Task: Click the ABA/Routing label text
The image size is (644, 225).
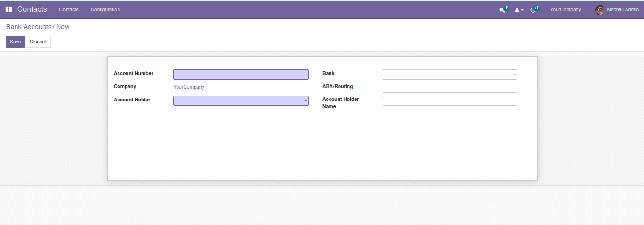Action: tap(338, 87)
